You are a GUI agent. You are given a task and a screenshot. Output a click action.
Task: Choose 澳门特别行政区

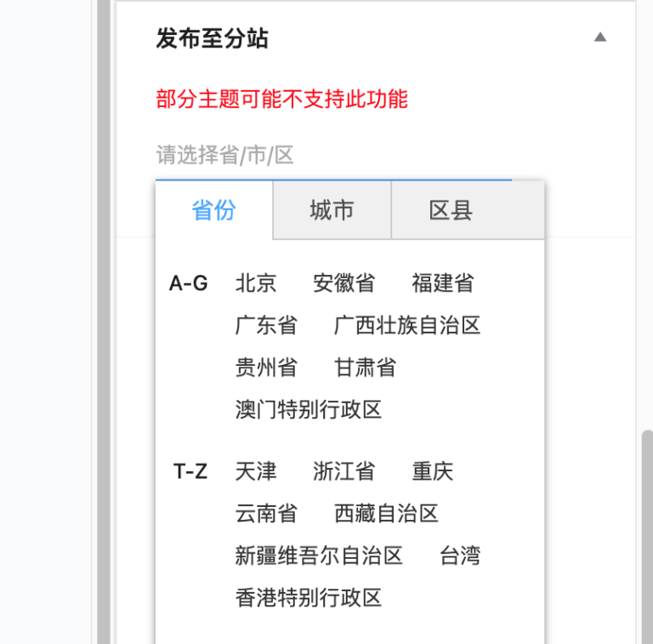pos(309,410)
